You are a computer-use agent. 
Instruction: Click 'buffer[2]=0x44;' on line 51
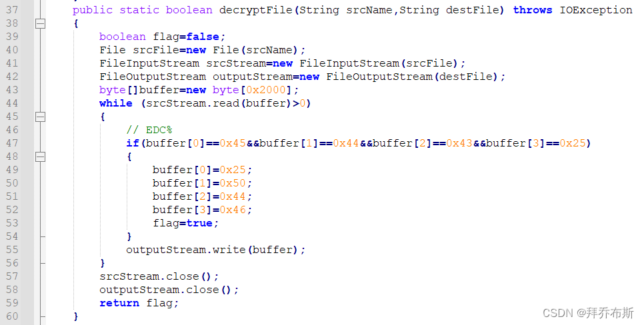coord(202,196)
